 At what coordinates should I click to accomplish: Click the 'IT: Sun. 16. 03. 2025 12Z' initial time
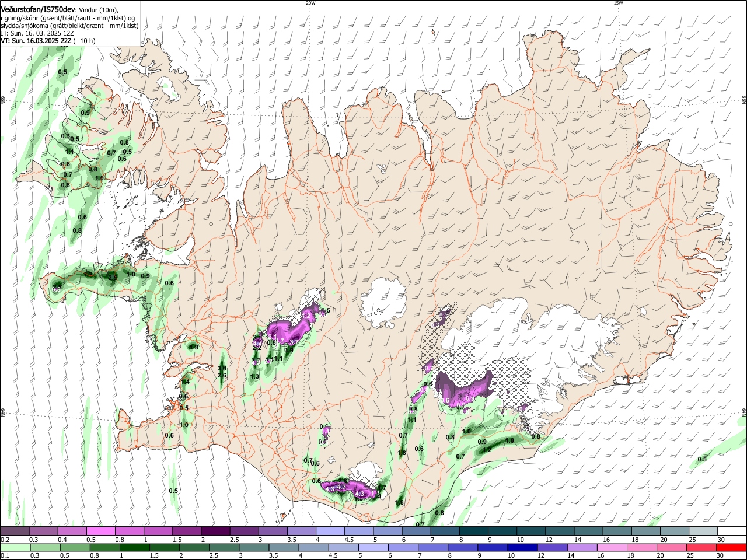(37, 33)
